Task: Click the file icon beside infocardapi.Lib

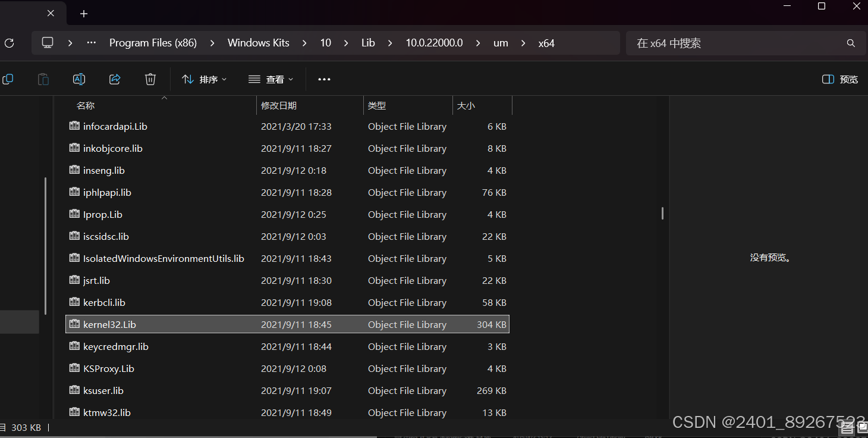Action: (74, 126)
